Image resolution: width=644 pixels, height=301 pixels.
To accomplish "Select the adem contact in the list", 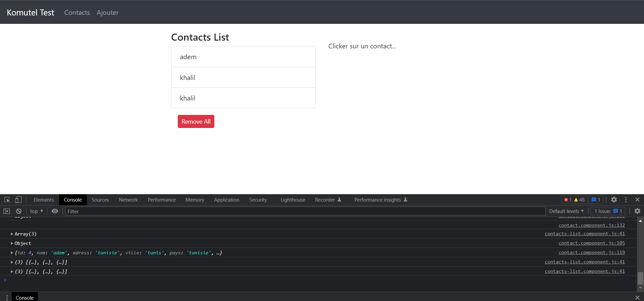I will 243,57.
